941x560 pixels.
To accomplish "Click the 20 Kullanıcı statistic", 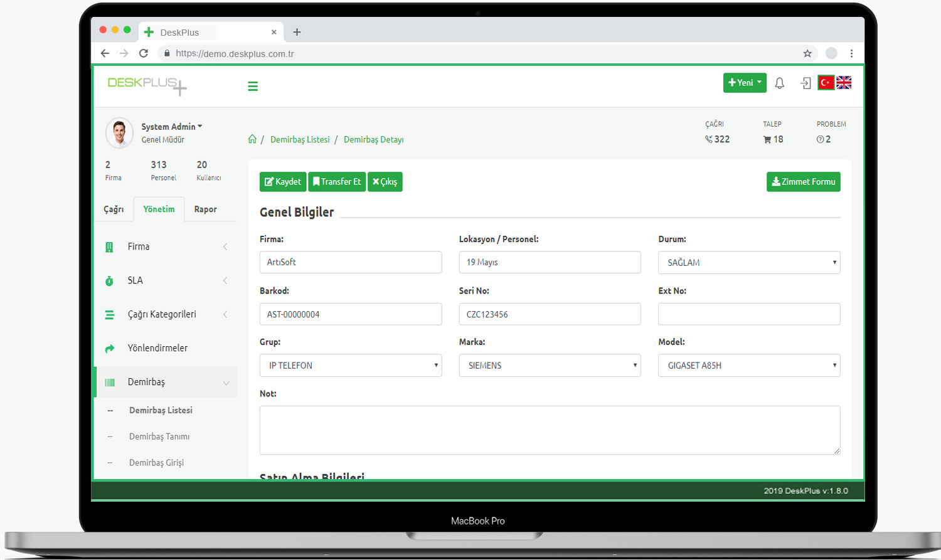I will pos(208,171).
